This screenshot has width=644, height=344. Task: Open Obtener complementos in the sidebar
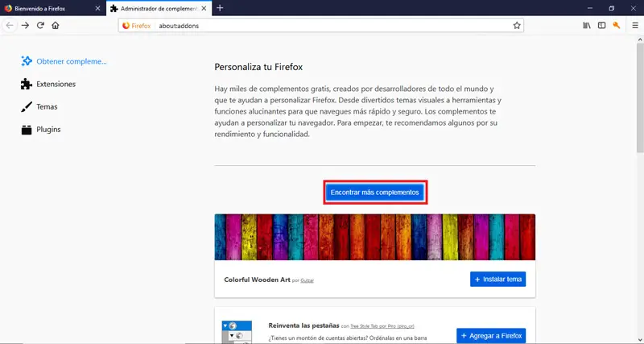[x=64, y=61]
